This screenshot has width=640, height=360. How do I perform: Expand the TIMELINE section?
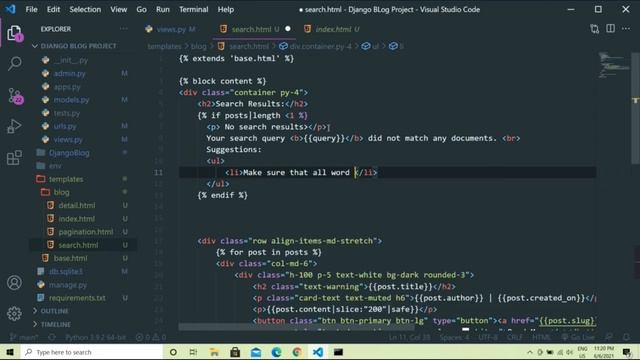click(x=56, y=324)
